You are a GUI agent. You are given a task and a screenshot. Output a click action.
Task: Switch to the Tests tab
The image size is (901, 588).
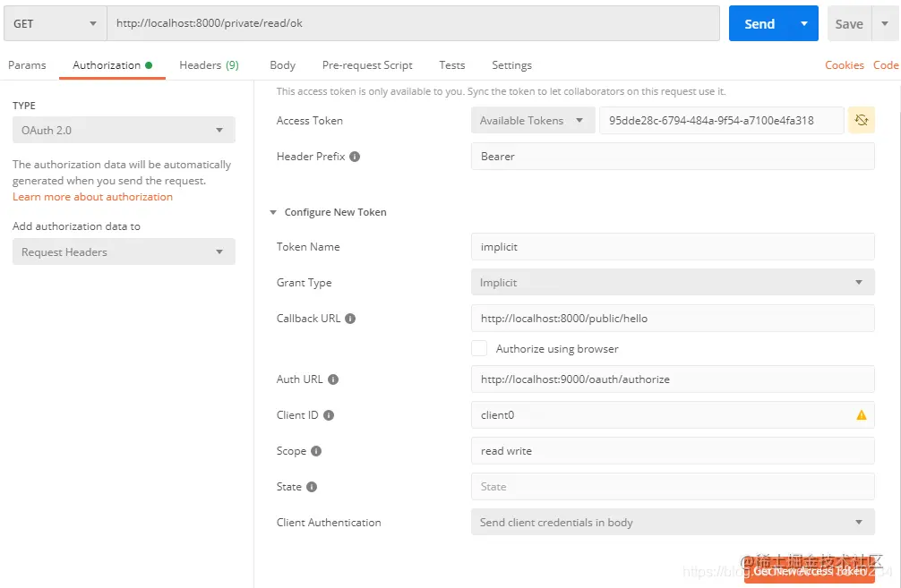tap(452, 65)
